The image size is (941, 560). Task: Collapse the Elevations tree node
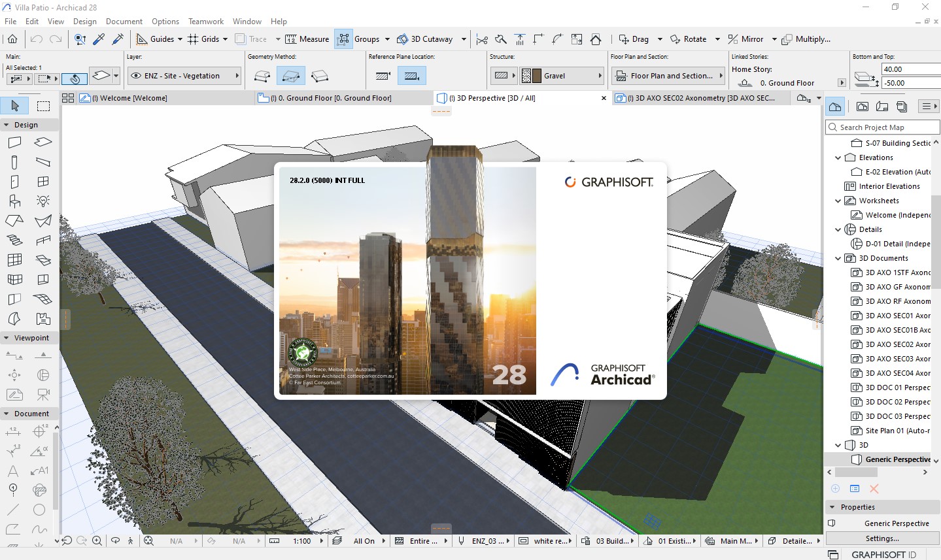pyautogui.click(x=838, y=157)
